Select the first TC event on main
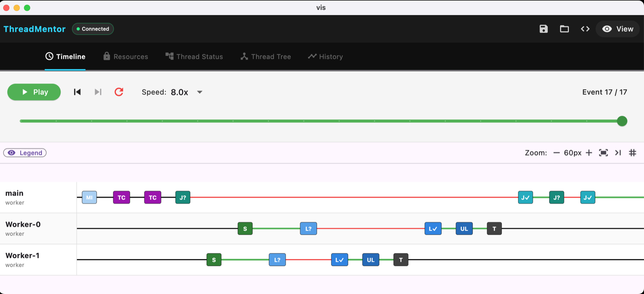 (x=122, y=197)
